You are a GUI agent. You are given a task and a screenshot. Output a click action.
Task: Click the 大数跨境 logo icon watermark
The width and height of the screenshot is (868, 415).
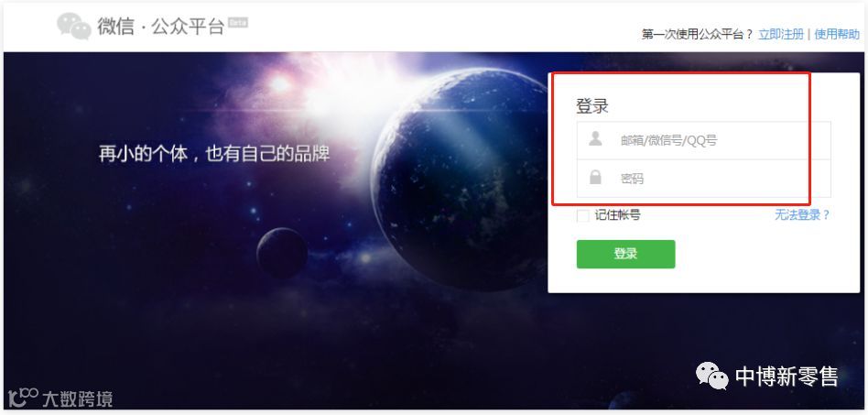point(24,398)
